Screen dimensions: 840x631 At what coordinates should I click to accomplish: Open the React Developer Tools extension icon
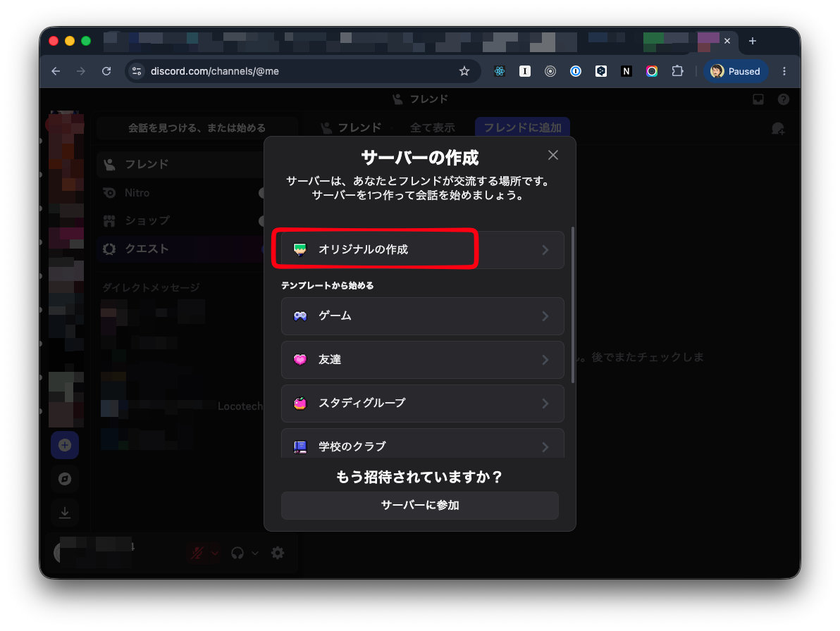(x=500, y=71)
